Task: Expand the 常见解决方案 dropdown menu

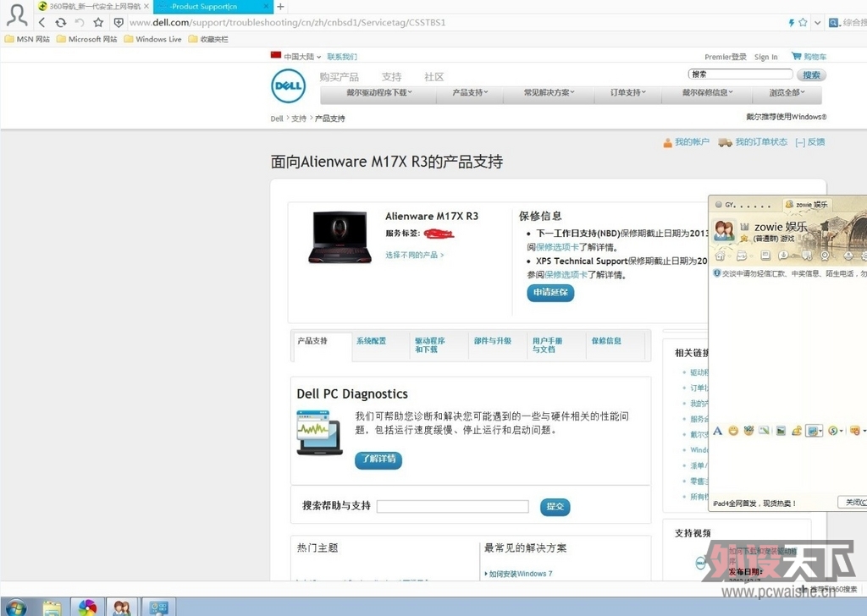Action: tap(549, 93)
